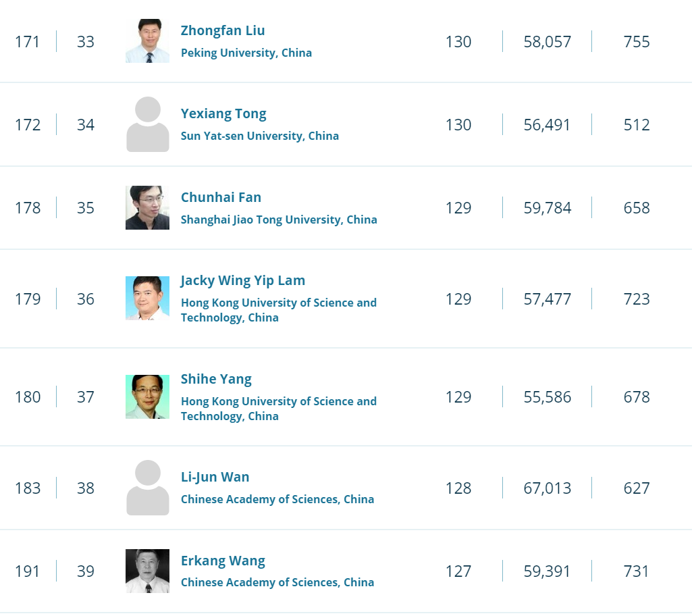Open Erkang Wang's profile photo
Viewport: 694px width, 616px height.
(147, 571)
